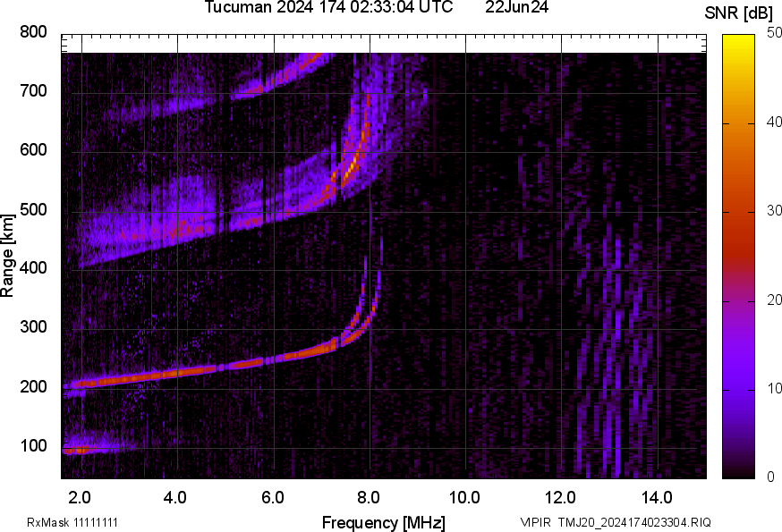Screen dimensions: 782x532
Task: Click the colorbar tick label '50'
Action: (774, 33)
